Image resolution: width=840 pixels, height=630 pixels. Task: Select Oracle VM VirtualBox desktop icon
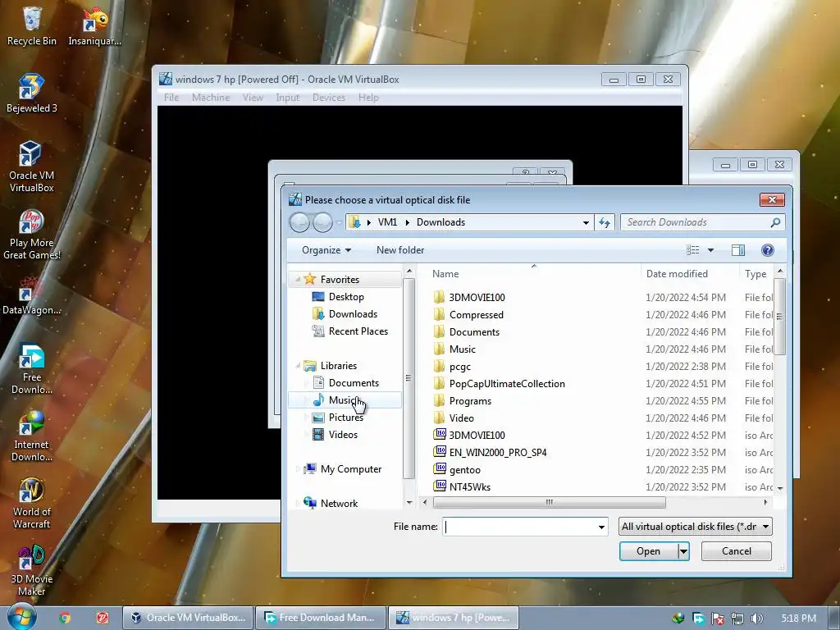[x=32, y=166]
